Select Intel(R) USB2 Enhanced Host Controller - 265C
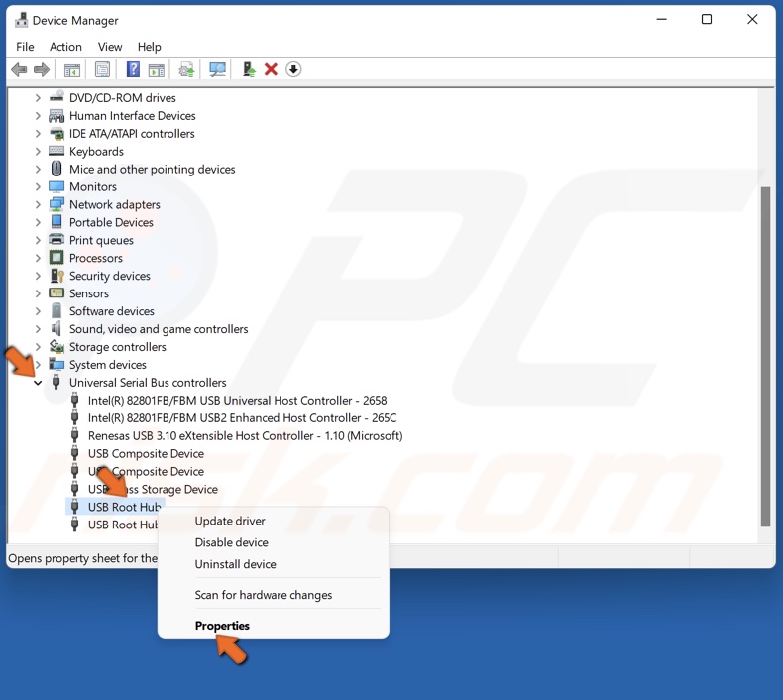Image resolution: width=783 pixels, height=700 pixels. (242, 418)
